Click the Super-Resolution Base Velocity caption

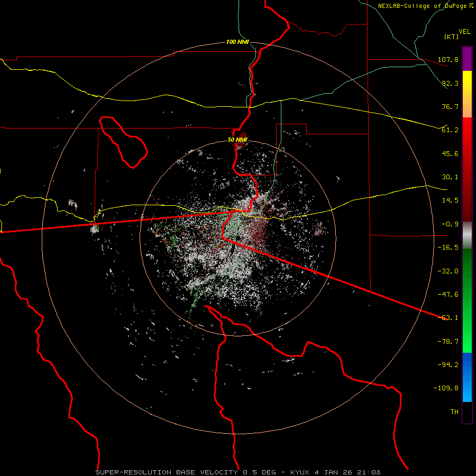(x=237, y=472)
